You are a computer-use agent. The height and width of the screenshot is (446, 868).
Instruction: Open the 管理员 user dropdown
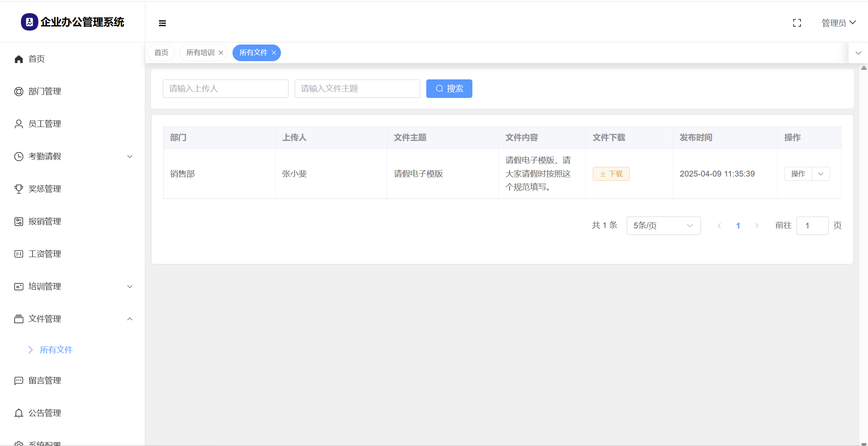point(839,23)
